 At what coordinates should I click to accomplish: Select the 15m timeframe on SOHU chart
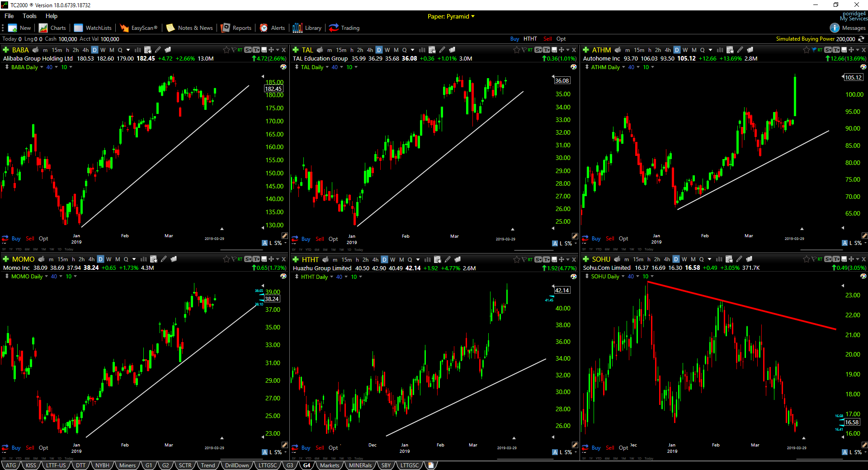638,259
